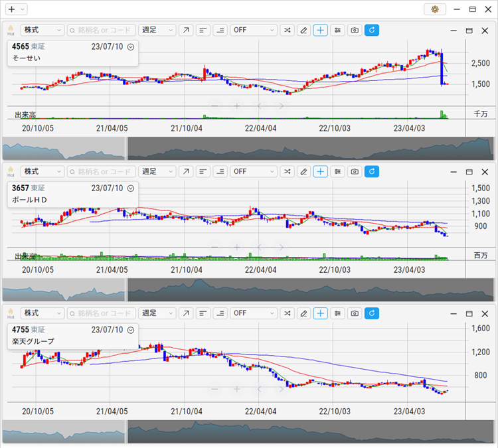Open the gear settings at top right

(x=435, y=9)
